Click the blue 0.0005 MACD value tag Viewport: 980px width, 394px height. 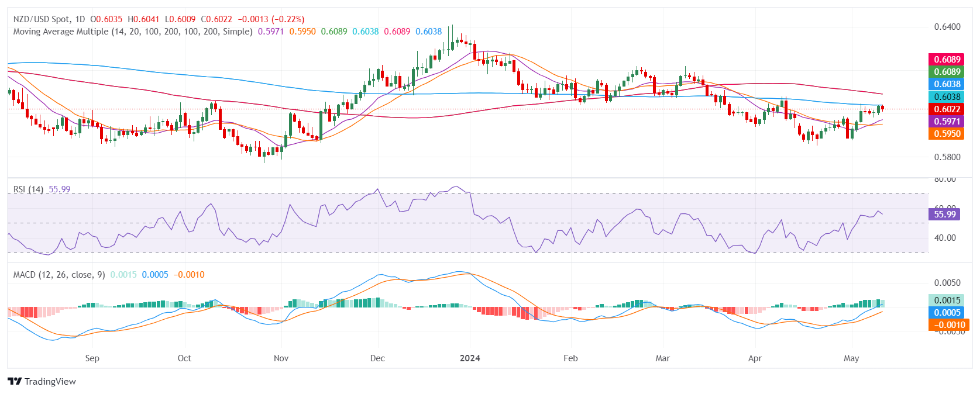tap(947, 313)
